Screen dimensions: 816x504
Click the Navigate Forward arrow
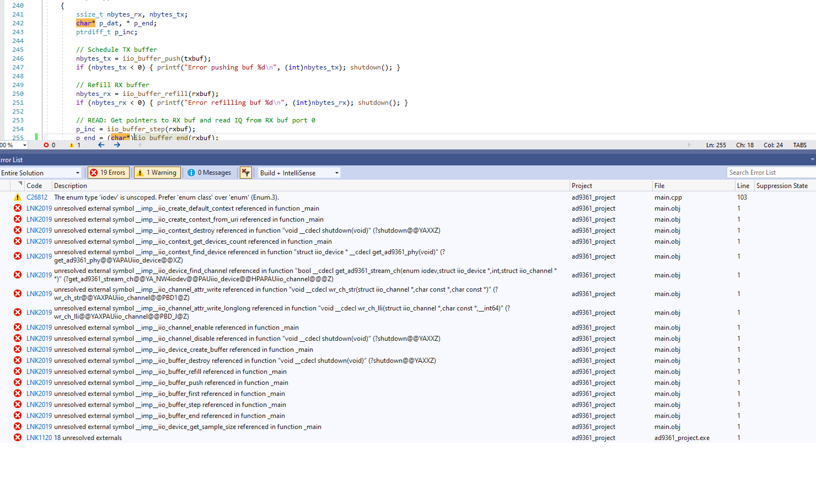click(116, 144)
